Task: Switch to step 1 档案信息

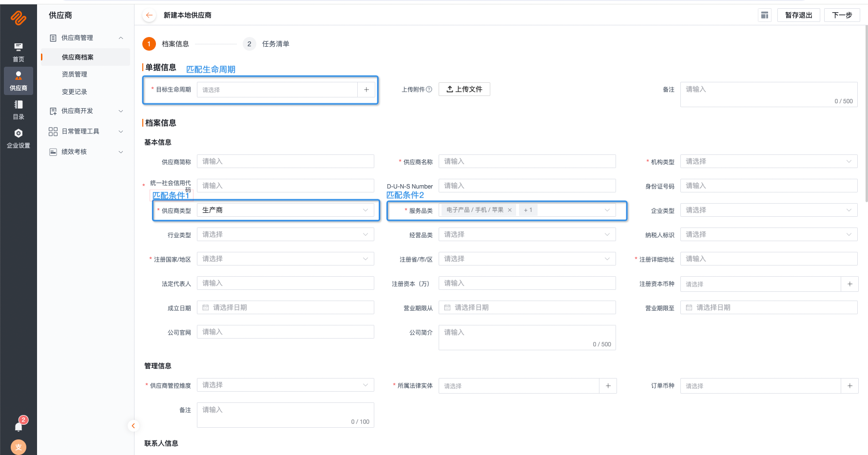Action: tap(166, 44)
